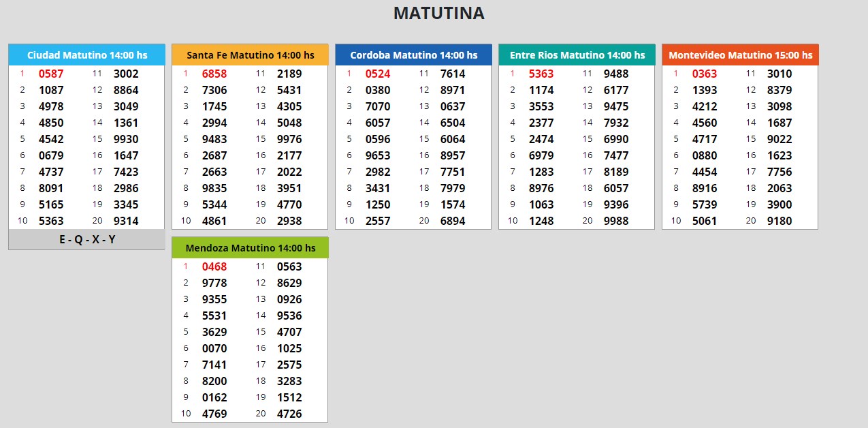The image size is (868, 428).
Task: Click number 4726 in Mendoza position 20
Action: coord(289,414)
